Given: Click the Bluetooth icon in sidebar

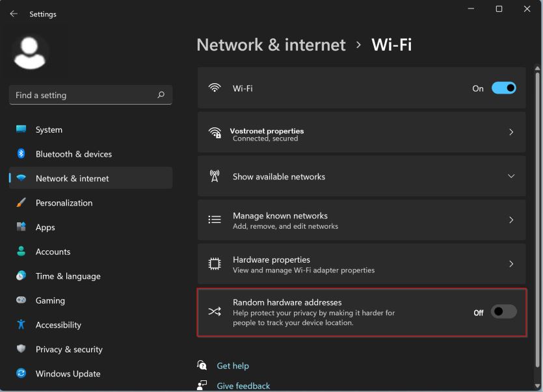Looking at the screenshot, I should [x=21, y=153].
